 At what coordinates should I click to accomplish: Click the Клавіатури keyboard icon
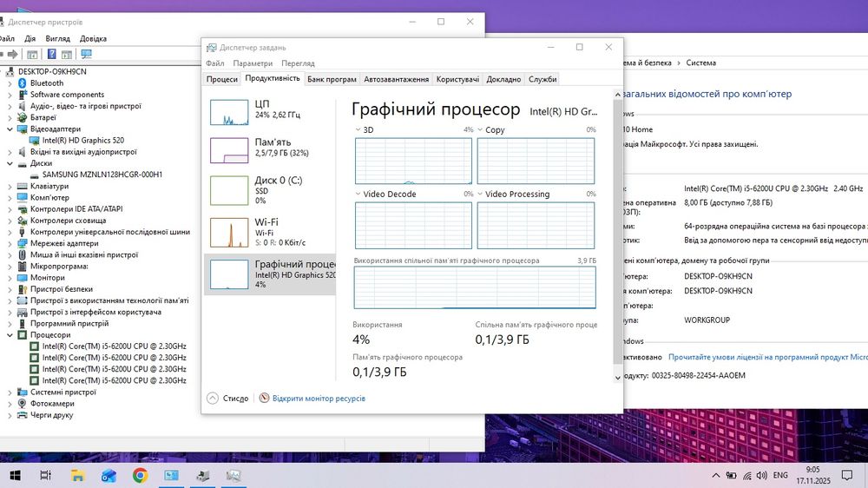(23, 186)
